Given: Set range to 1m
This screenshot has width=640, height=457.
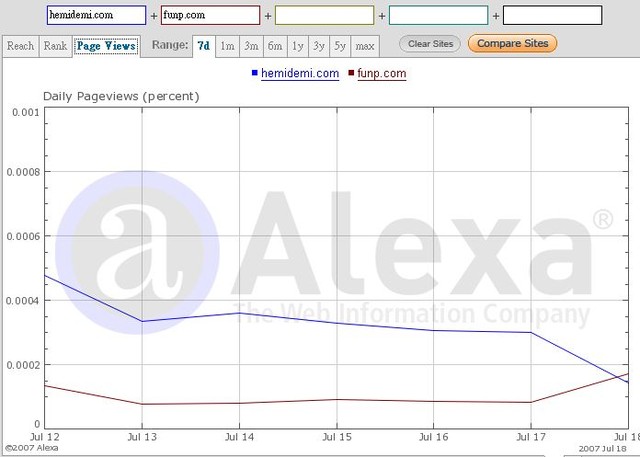Looking at the screenshot, I should point(227,47).
